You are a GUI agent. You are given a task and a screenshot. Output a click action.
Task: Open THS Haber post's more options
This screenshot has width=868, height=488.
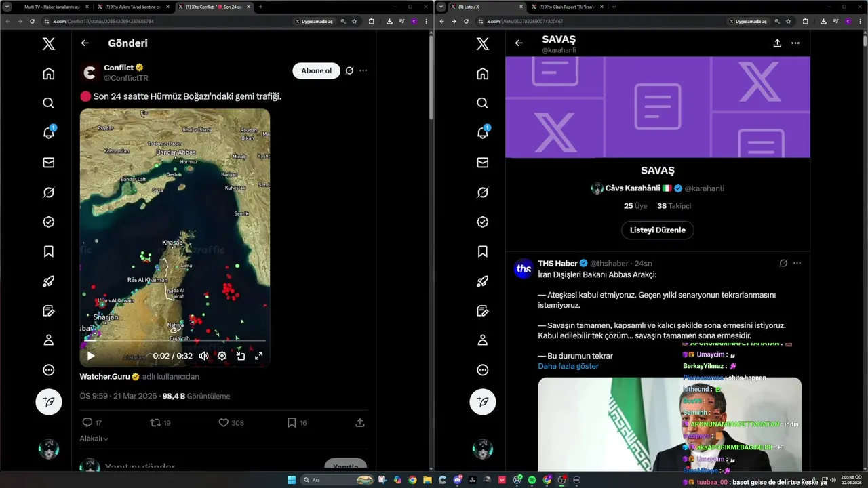tap(797, 263)
